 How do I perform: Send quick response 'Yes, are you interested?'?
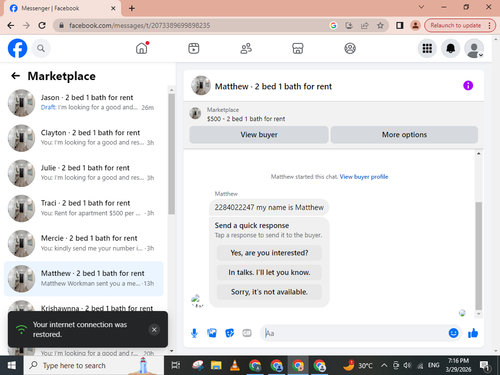click(269, 253)
